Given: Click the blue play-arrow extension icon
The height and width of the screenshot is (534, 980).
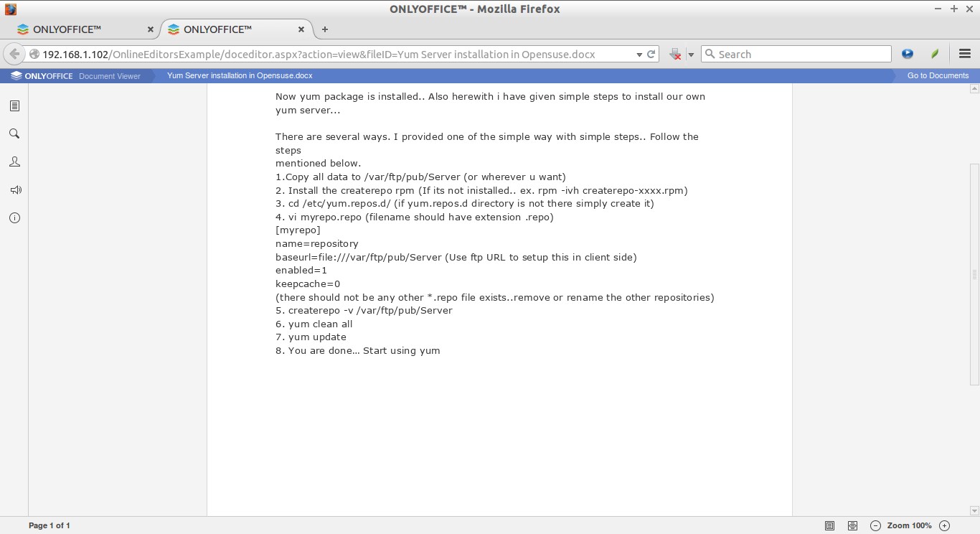Looking at the screenshot, I should (x=908, y=54).
